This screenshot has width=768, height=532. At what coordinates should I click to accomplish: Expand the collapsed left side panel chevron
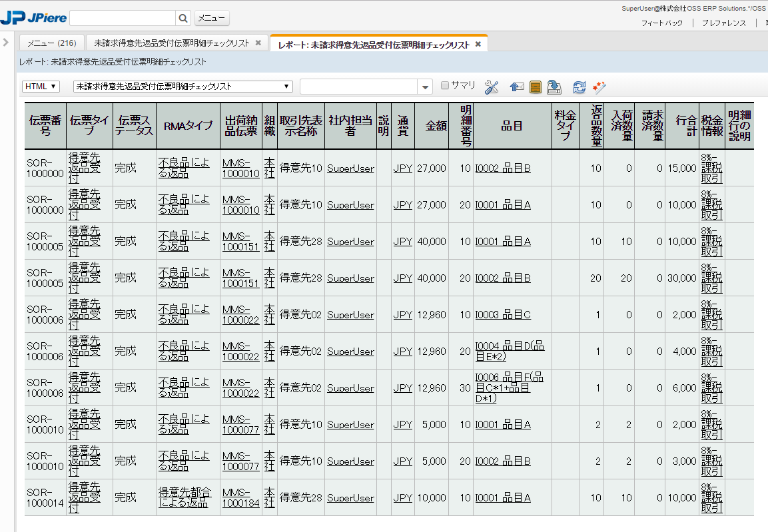click(5, 43)
